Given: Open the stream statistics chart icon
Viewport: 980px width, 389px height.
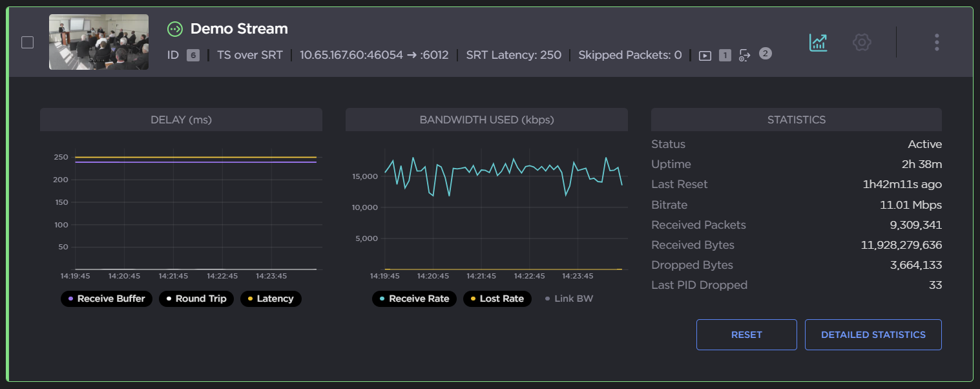Looking at the screenshot, I should [818, 43].
